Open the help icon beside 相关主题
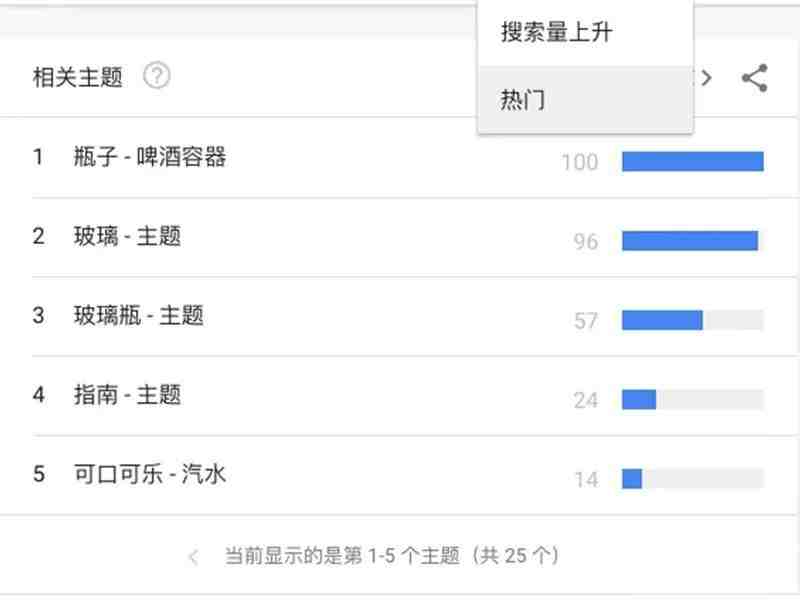The width and height of the screenshot is (800, 600). [x=157, y=77]
